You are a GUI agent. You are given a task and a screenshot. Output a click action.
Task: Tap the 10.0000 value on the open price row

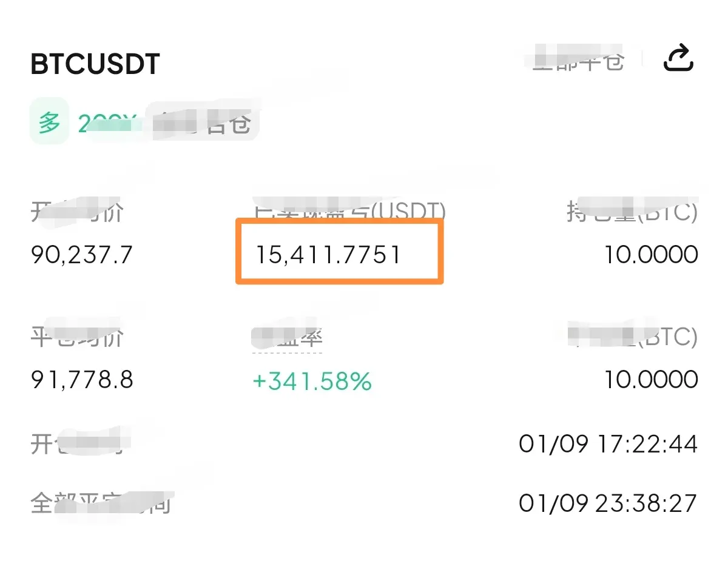(x=650, y=255)
